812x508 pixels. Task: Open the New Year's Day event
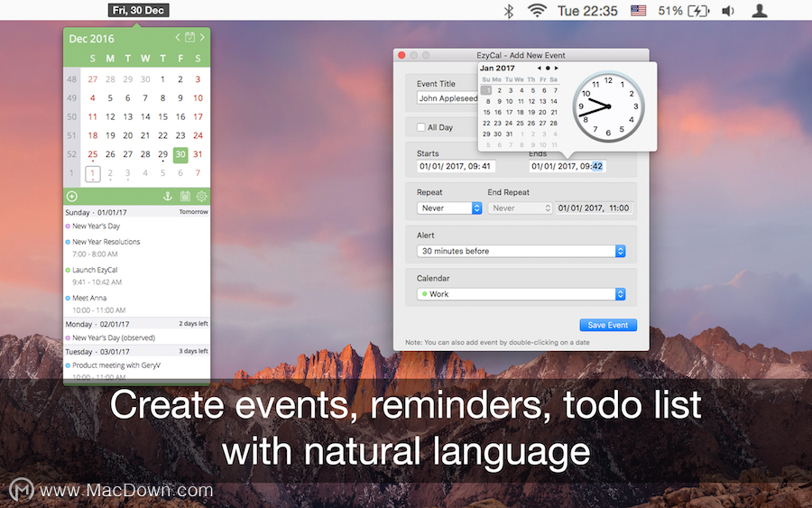pyautogui.click(x=96, y=226)
